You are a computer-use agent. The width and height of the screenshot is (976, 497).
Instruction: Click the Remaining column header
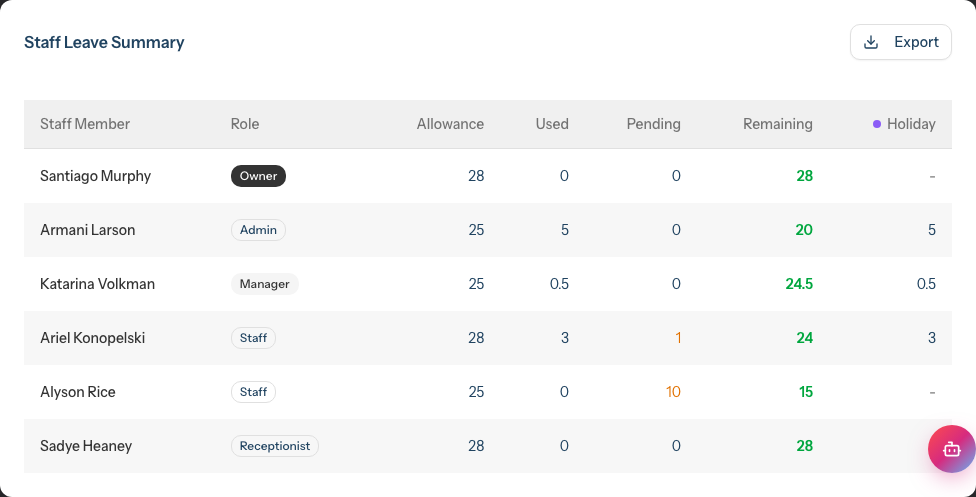777,124
